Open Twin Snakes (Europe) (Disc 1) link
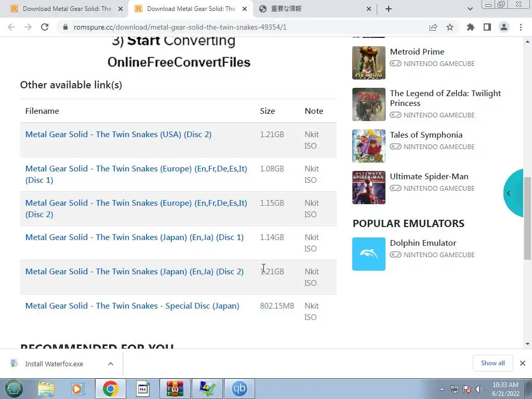This screenshot has height=399, width=532. (136, 175)
